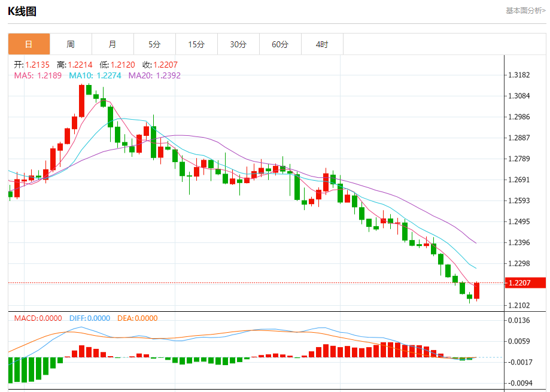Open the 4时 interval tab
This screenshot has height=392, width=550.
click(322, 44)
